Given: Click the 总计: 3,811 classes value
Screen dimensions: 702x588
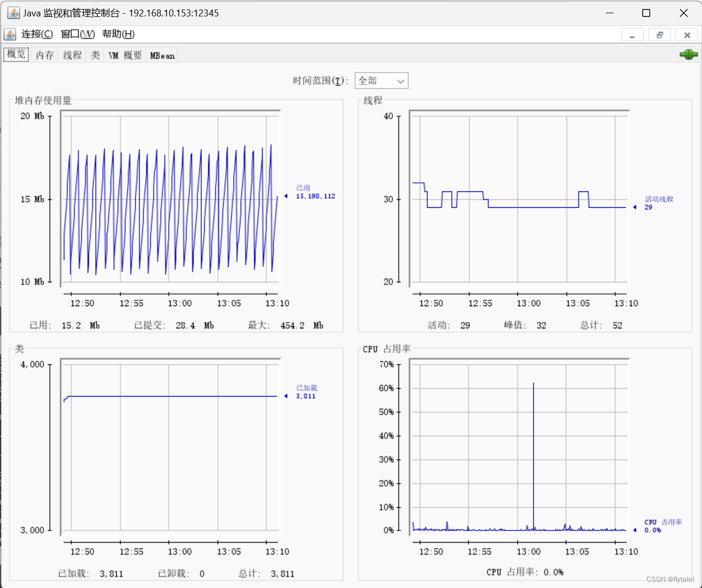Looking at the screenshot, I should (266, 574).
